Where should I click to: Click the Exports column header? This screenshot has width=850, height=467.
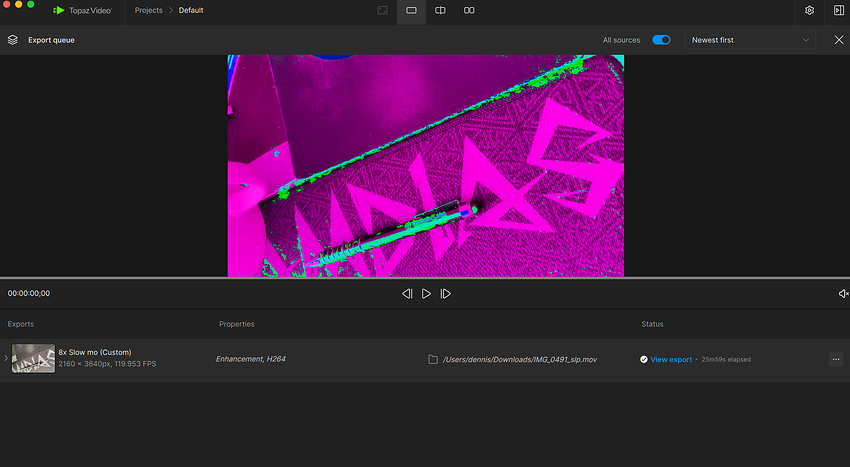[x=21, y=324]
